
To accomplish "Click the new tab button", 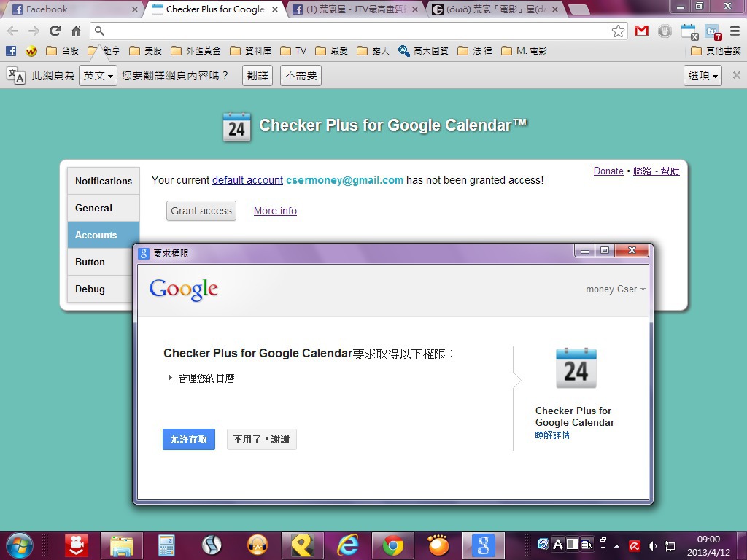I will click(578, 9).
